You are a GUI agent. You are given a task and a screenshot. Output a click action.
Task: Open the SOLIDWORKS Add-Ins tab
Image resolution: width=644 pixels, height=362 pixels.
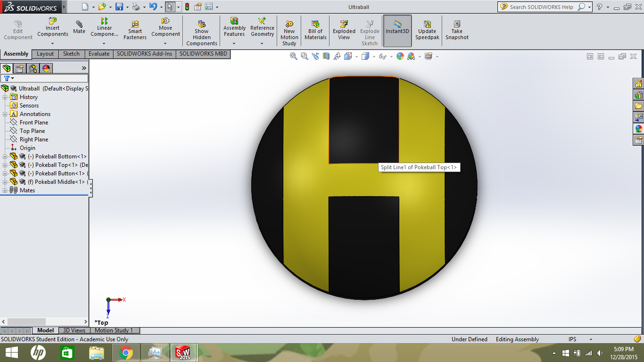pyautogui.click(x=145, y=54)
